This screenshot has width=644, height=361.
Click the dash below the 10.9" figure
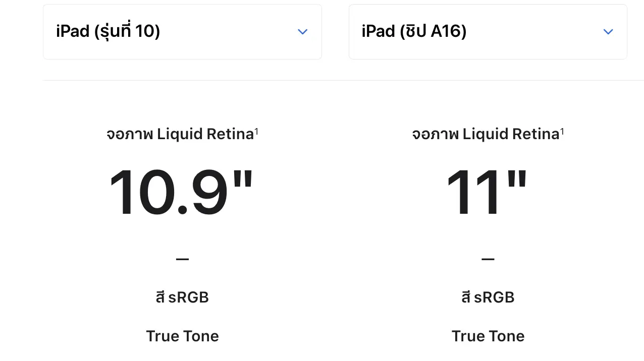tap(182, 259)
